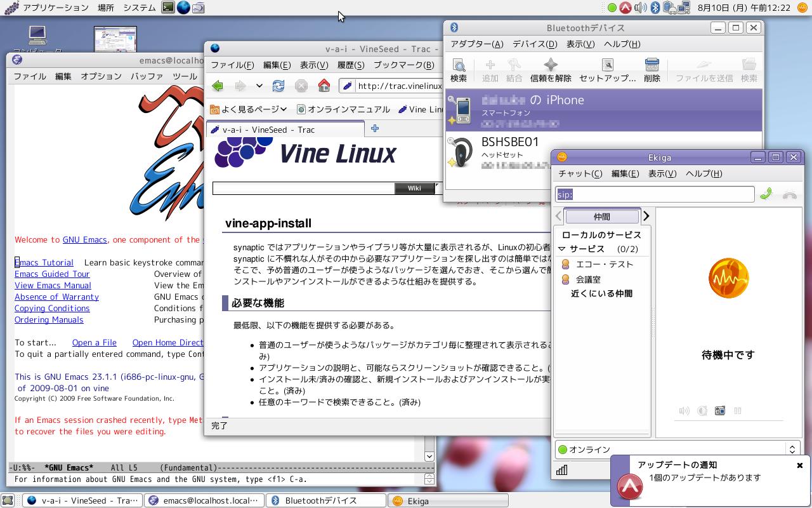Open the よく見るページ bookmarks dropdown
The image size is (812, 508).
[x=248, y=109]
